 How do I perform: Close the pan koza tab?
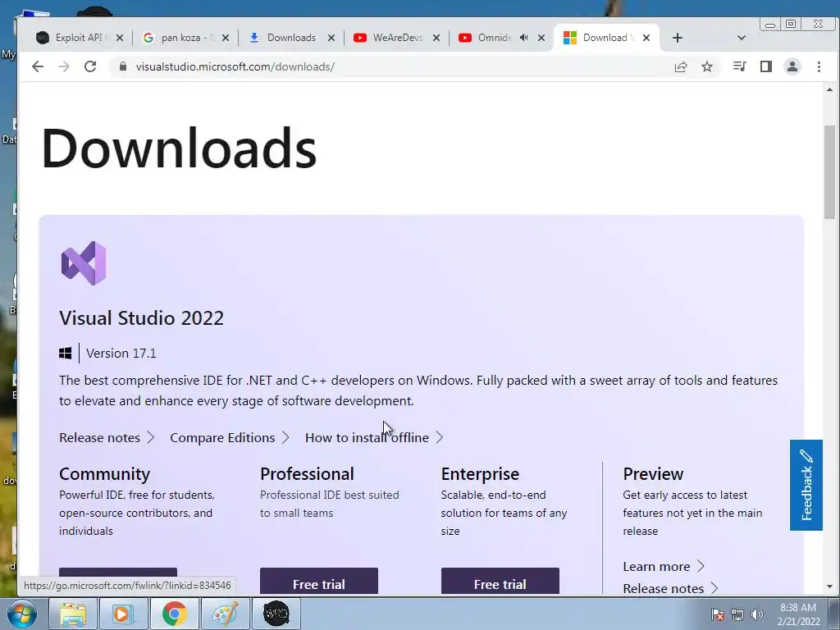pos(226,38)
